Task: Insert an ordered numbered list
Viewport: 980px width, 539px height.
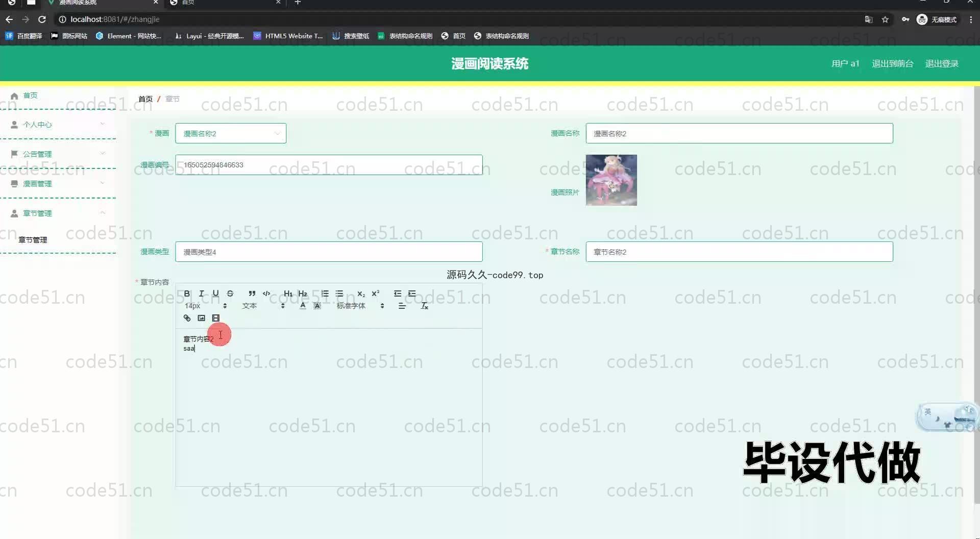Action: click(x=325, y=293)
